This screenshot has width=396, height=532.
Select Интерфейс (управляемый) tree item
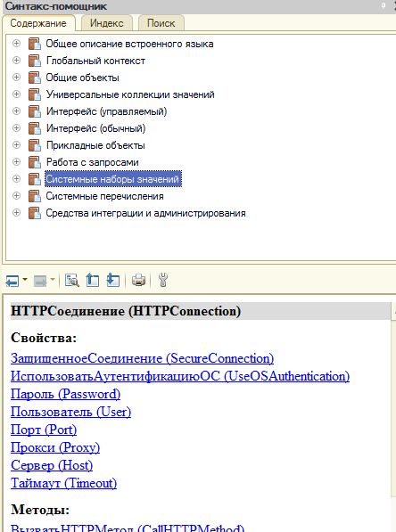(x=106, y=111)
